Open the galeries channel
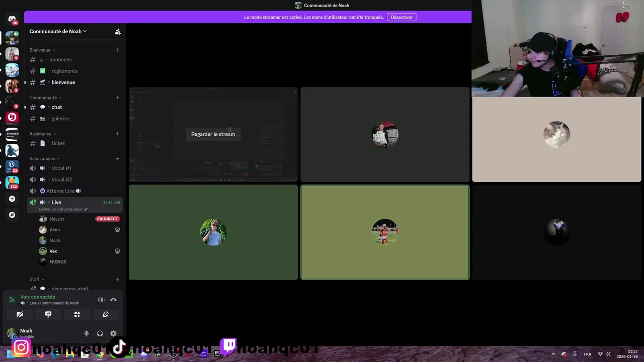Image resolution: width=644 pixels, height=362 pixels. [x=75, y=119]
